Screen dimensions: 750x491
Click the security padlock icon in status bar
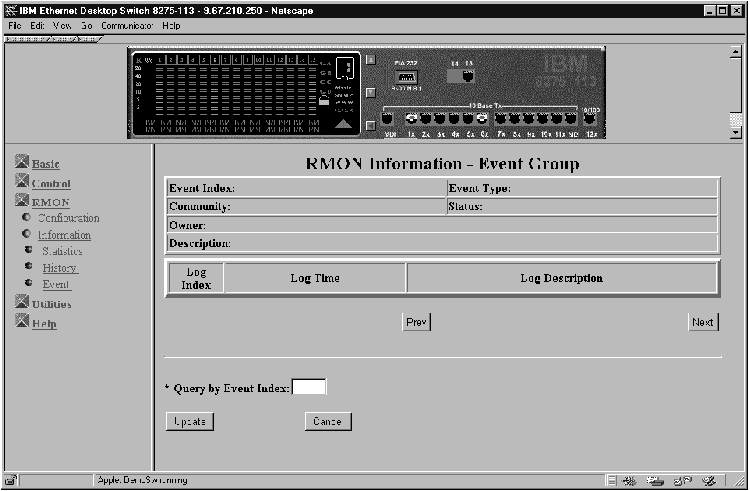tap(11, 480)
